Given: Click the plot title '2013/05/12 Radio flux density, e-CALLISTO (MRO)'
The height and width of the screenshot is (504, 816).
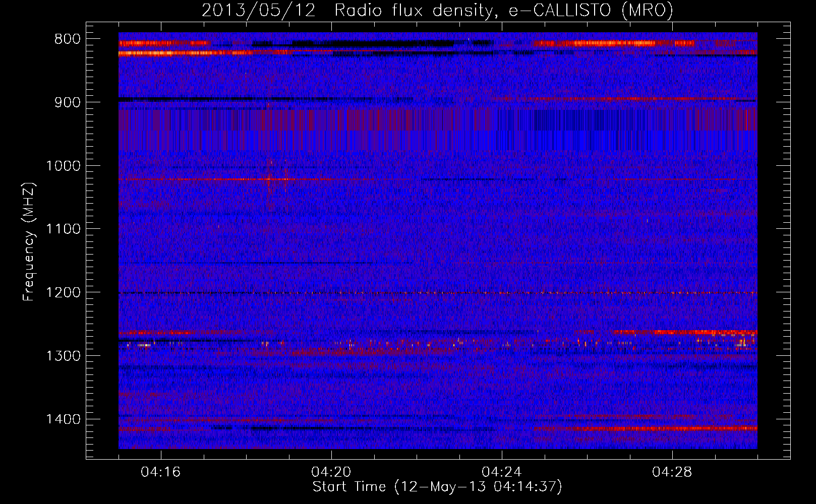Looking at the screenshot, I should [437, 11].
